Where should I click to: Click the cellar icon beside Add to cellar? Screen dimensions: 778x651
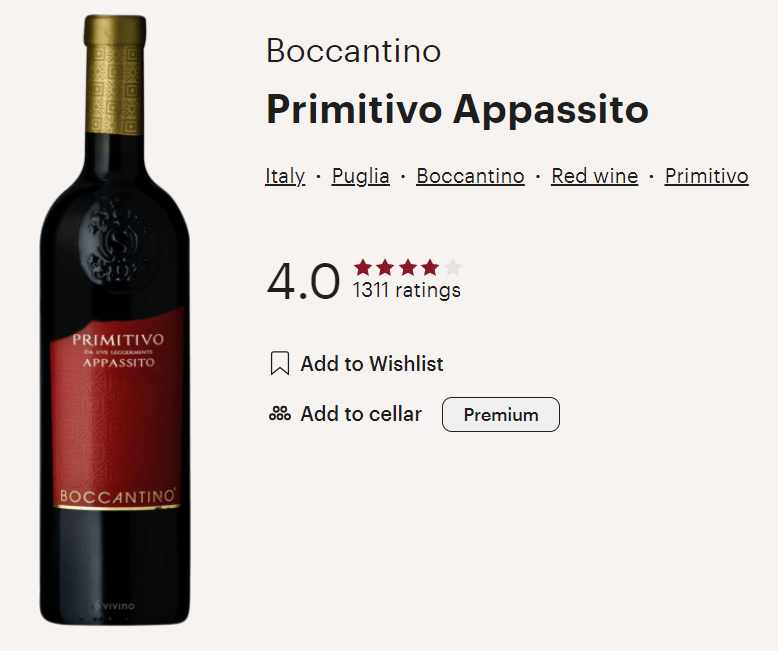[x=280, y=414]
